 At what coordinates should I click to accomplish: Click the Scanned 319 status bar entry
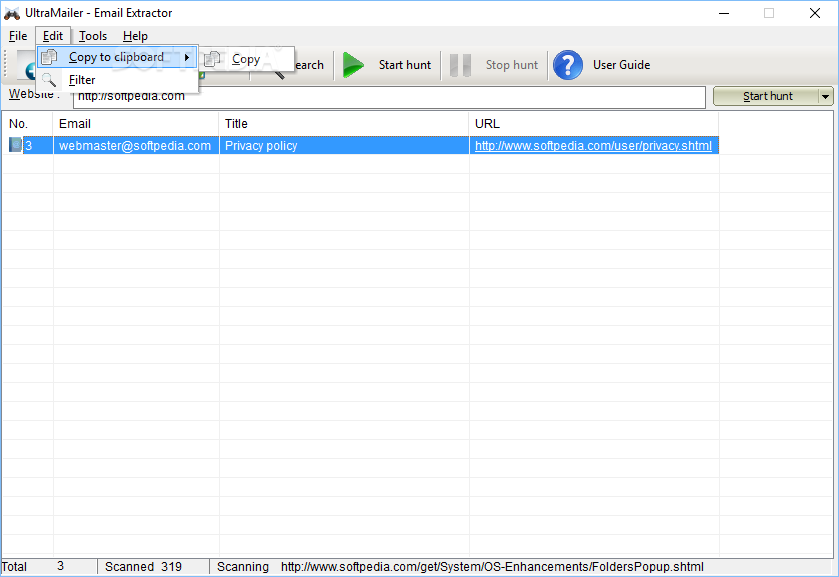tap(154, 566)
